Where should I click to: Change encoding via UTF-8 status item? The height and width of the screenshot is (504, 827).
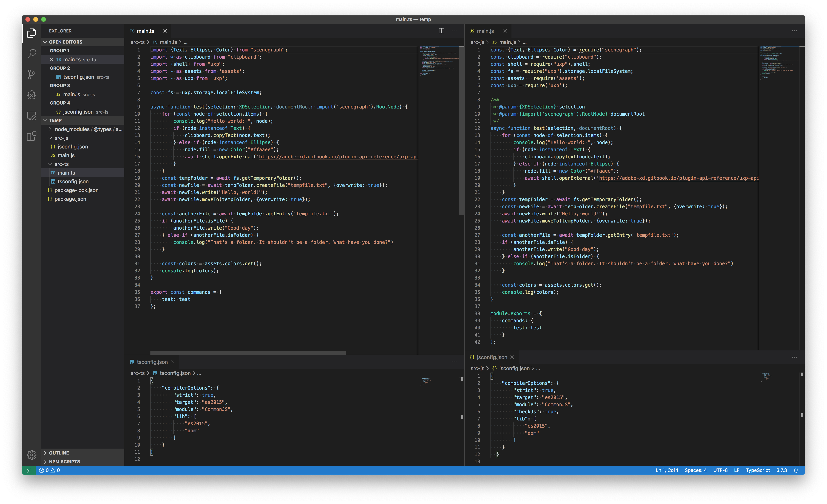click(x=720, y=470)
